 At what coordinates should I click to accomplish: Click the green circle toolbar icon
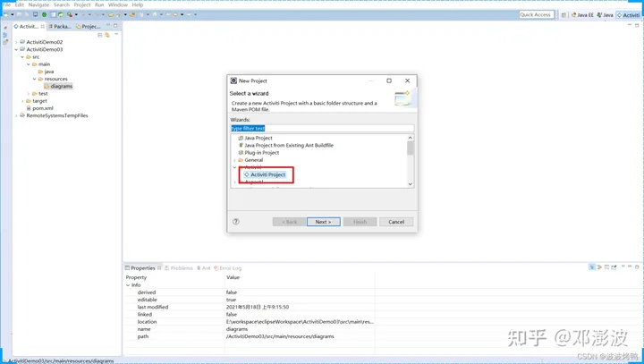coord(45,14)
